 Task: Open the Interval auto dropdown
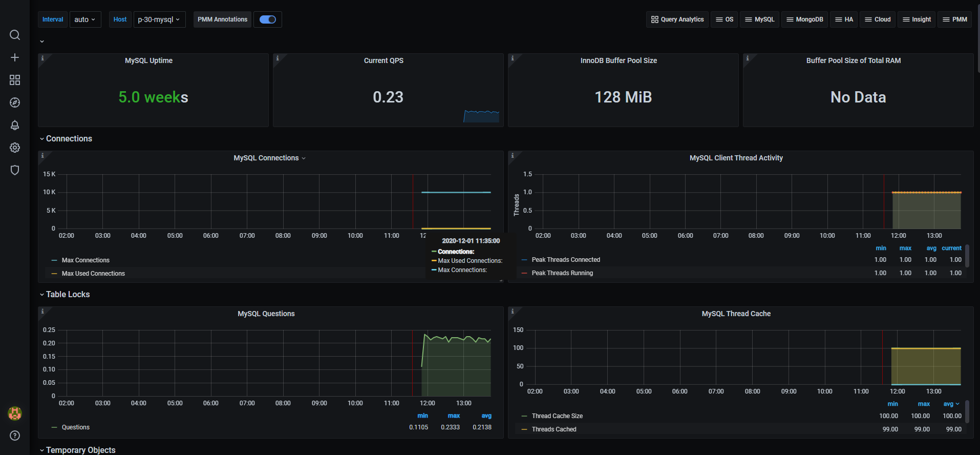pos(85,19)
